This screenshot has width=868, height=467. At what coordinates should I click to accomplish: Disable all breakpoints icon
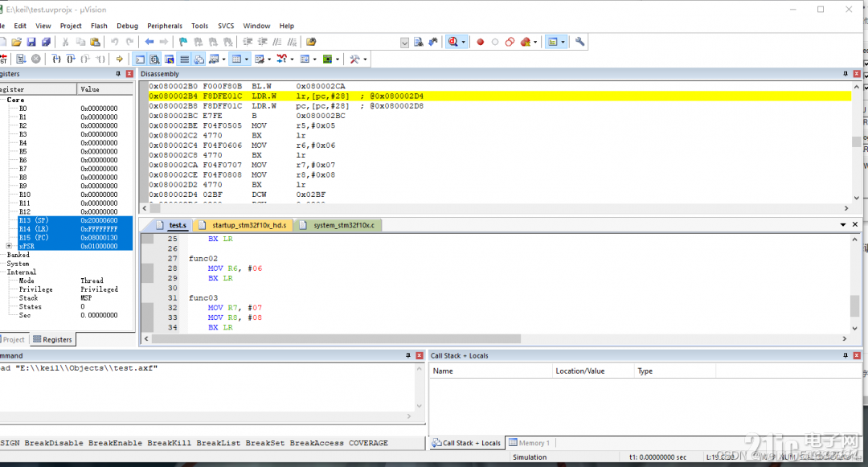(510, 42)
